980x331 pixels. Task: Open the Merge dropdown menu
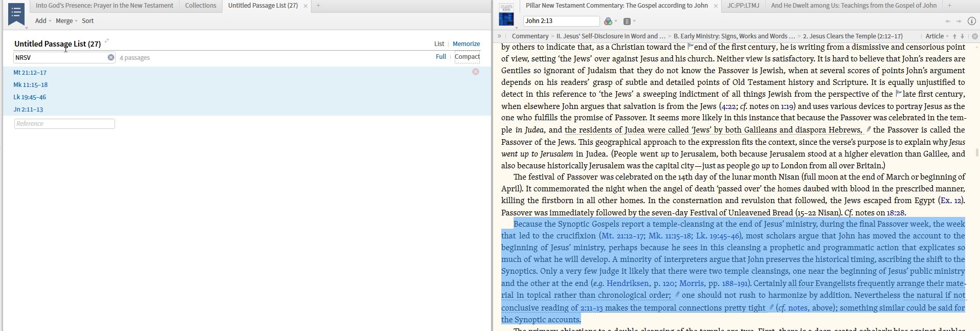tap(66, 21)
